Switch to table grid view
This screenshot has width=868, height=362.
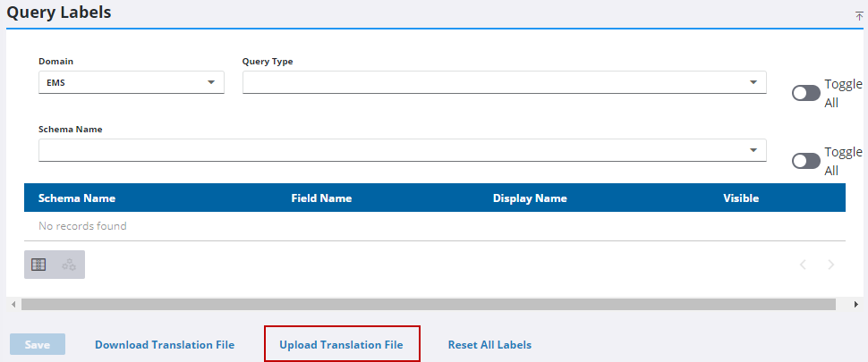click(38, 265)
